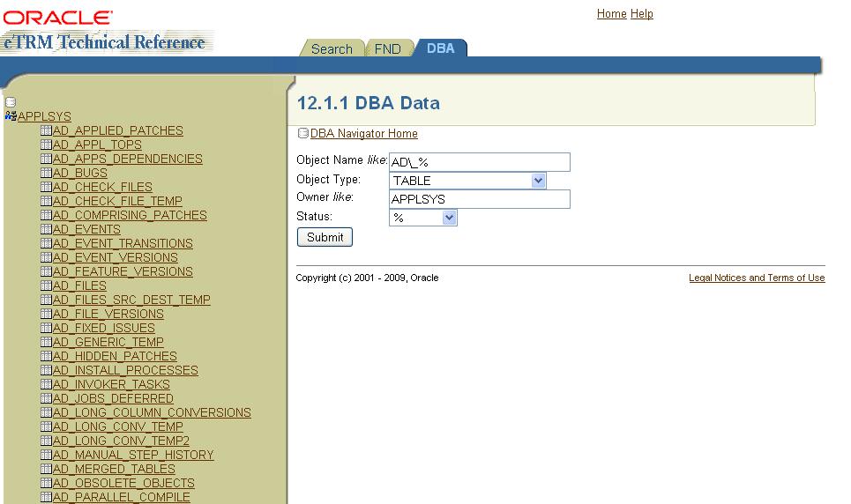Open the AD_FILES table link

pos(79,285)
